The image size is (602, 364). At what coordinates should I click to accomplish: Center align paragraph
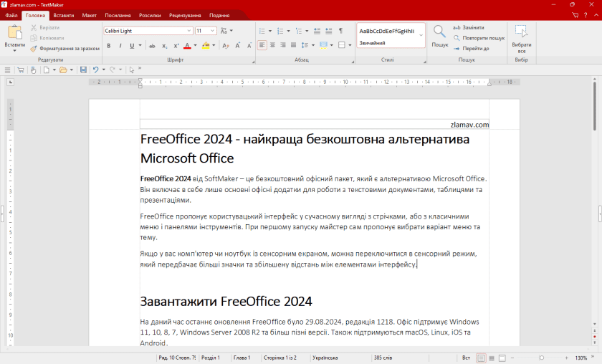[272, 45]
